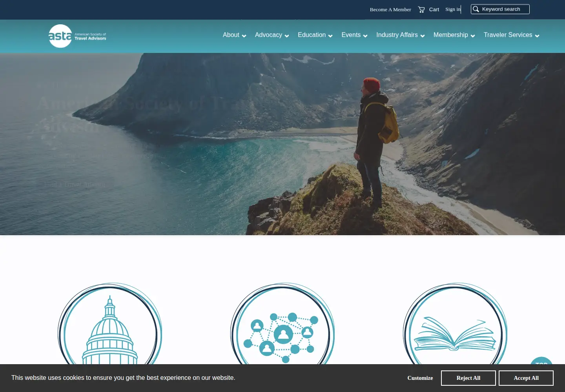Click Customize cookie settings

(x=420, y=378)
